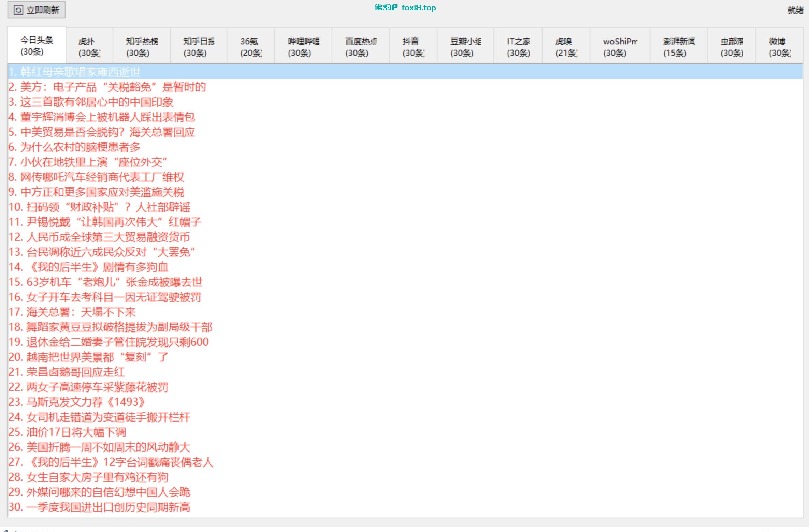Select the 知乎日报 tab
The image size is (809, 532).
point(199,47)
